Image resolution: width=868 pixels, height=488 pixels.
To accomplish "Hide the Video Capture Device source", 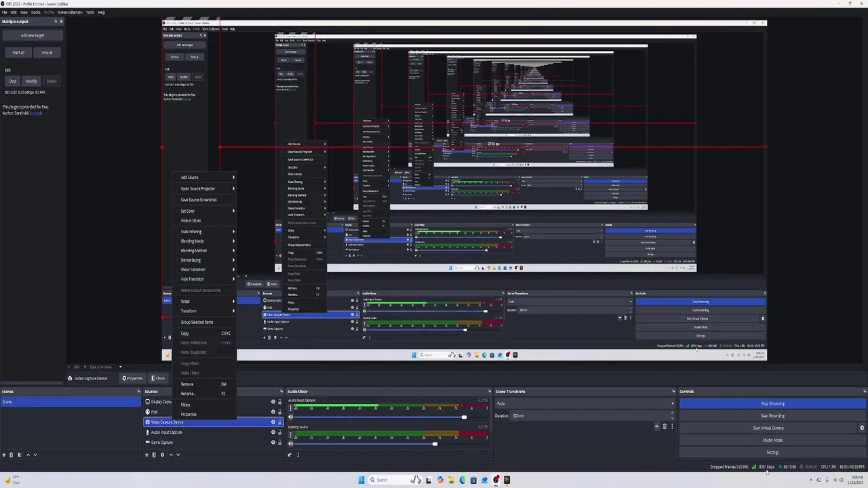I will [273, 422].
